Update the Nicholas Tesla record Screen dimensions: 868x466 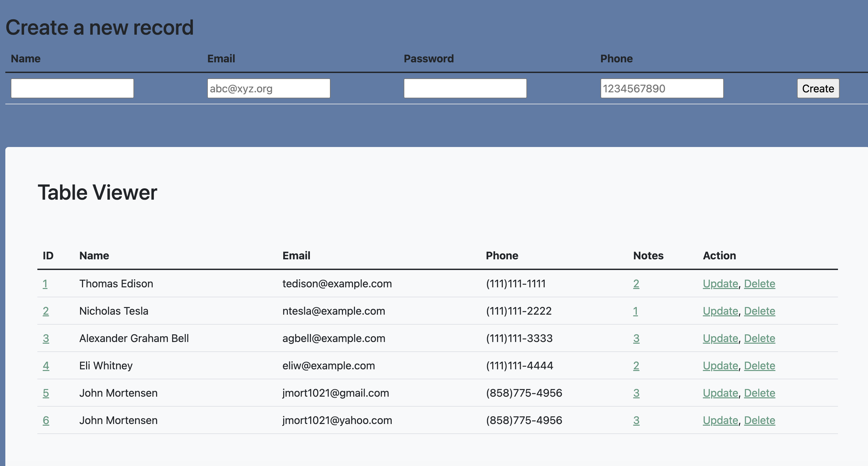[720, 311]
